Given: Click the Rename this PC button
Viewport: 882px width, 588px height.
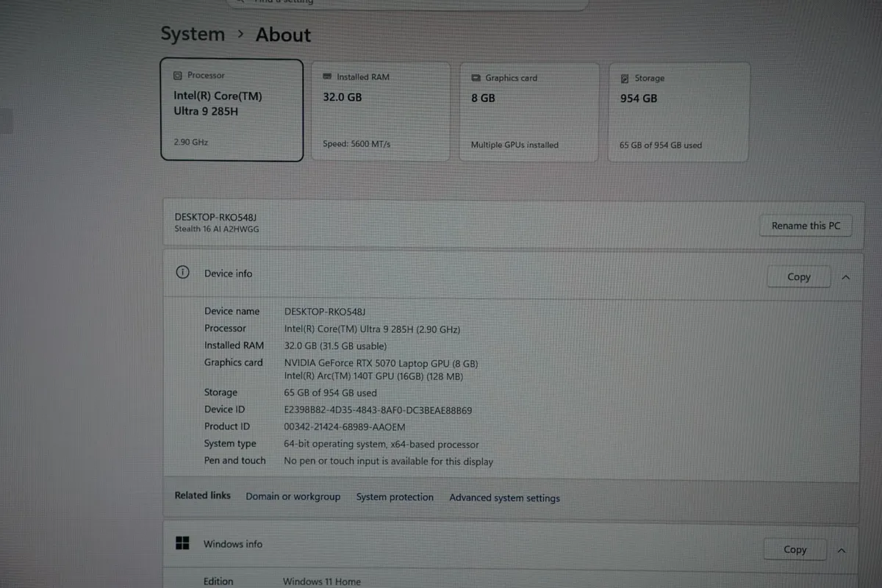Looking at the screenshot, I should click(x=806, y=226).
